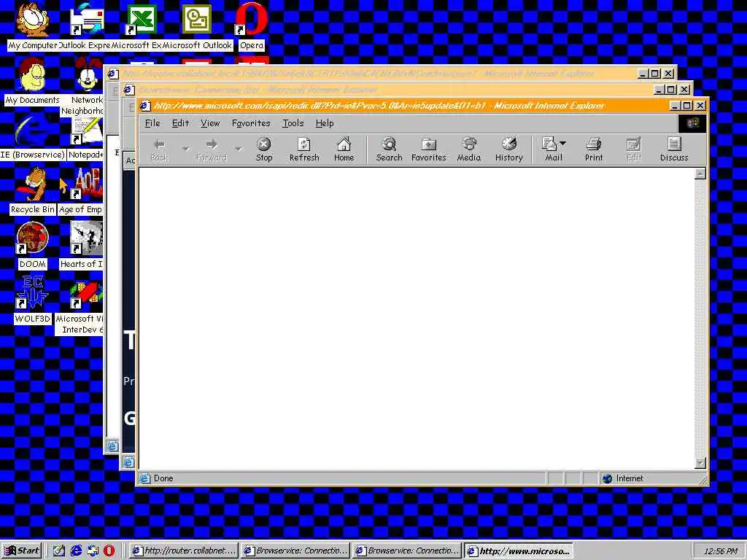Open the Search pane

[x=390, y=149]
